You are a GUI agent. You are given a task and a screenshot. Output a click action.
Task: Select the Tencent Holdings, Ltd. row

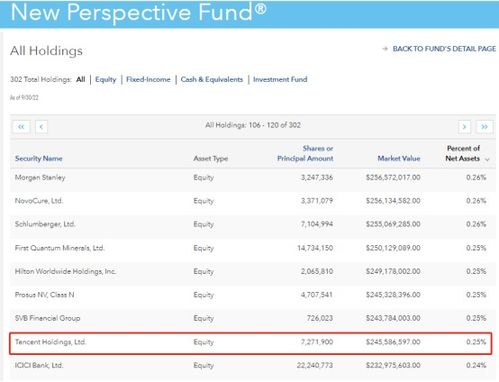pyautogui.click(x=251, y=343)
